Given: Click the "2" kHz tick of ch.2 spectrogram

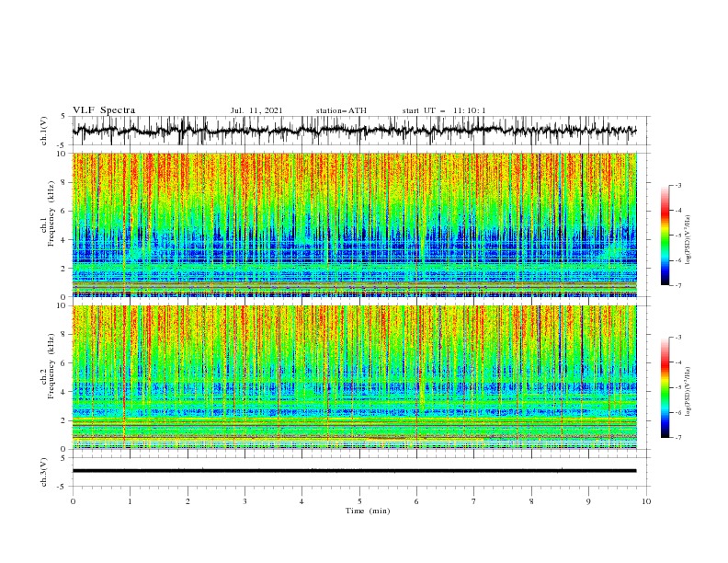Looking at the screenshot, I should tap(64, 420).
